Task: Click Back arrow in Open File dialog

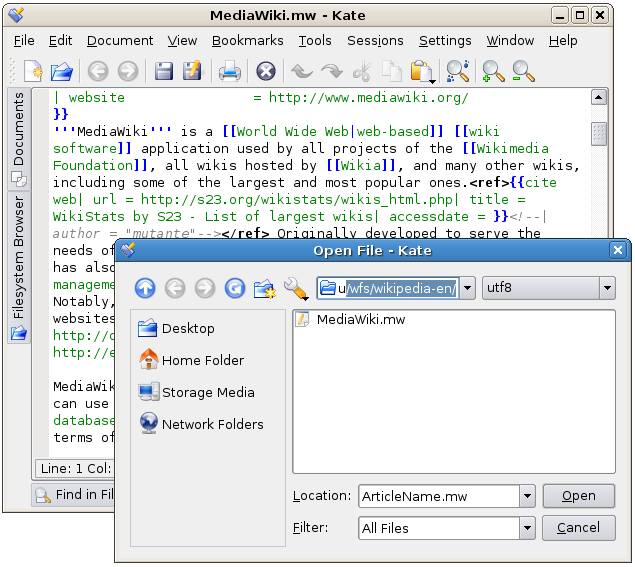Action: (x=175, y=288)
